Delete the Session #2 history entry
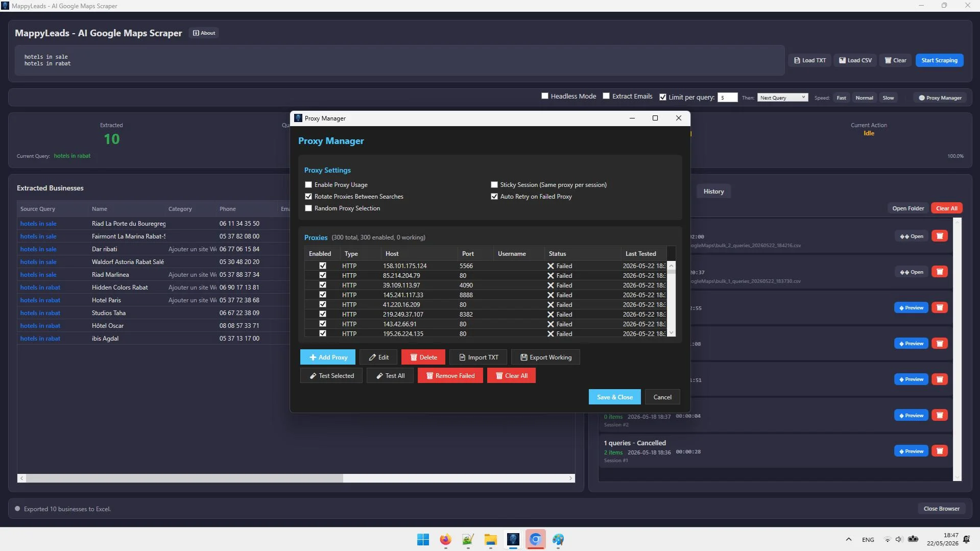Viewport: 980px width, 551px height. [939, 415]
